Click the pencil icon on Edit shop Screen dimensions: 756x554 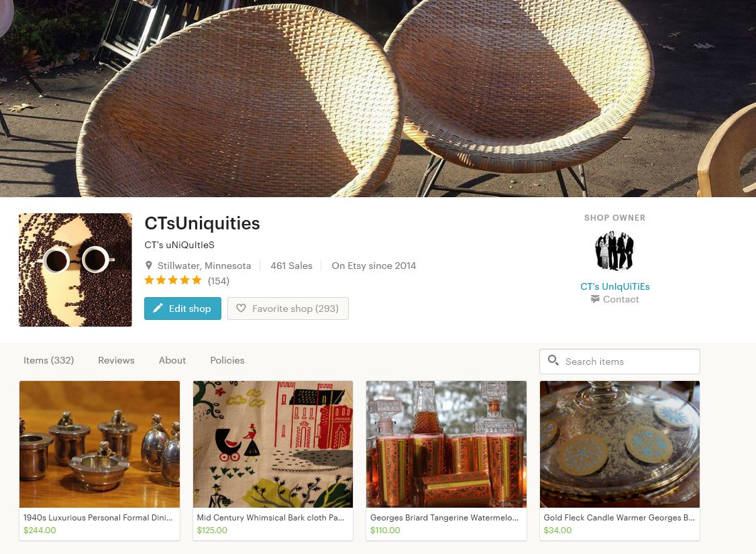[158, 308]
